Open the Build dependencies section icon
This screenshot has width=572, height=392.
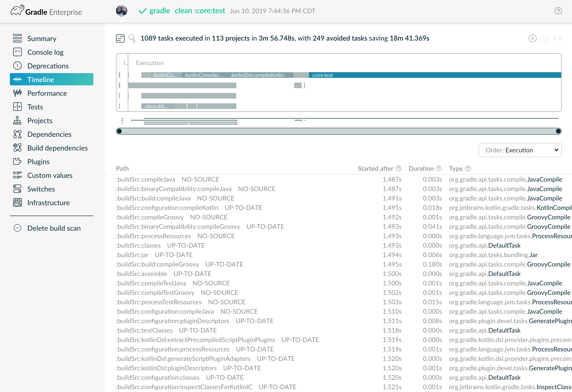17,148
